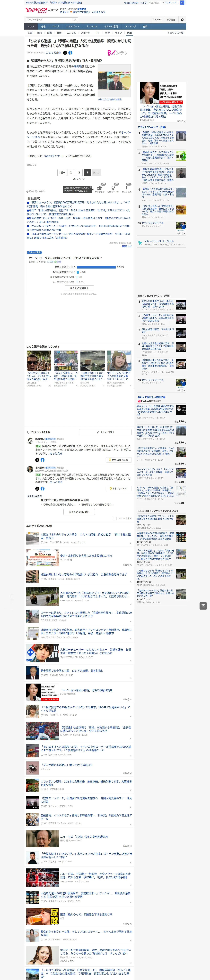The height and width of the screenshot is (980, 210).
Task: Click the Yahoo! JAPAN News logo
Action: 42,10
